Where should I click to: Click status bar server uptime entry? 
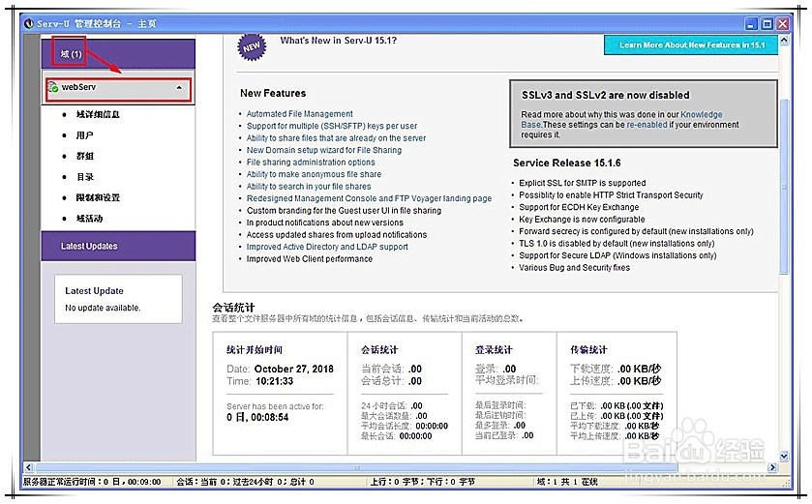pos(92,482)
